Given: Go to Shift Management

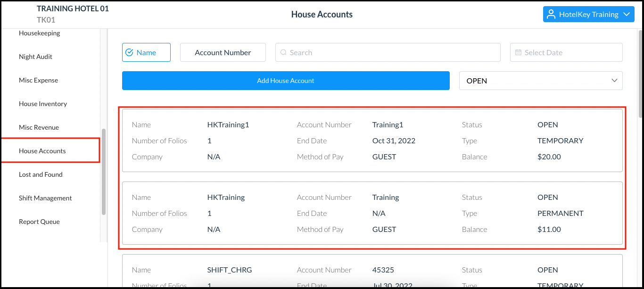Looking at the screenshot, I should (x=45, y=198).
